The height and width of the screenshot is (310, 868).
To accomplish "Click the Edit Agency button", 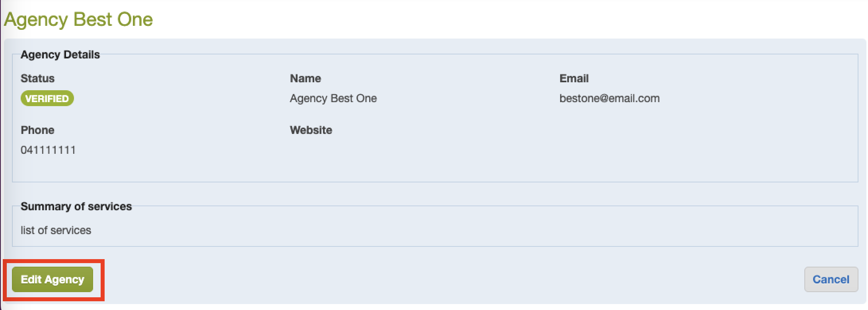I will [x=53, y=279].
